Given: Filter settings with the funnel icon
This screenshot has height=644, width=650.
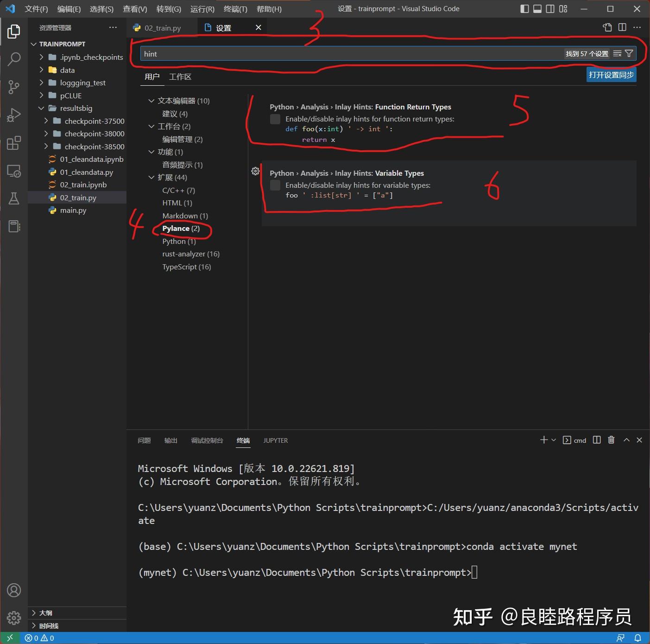Looking at the screenshot, I should coord(629,53).
